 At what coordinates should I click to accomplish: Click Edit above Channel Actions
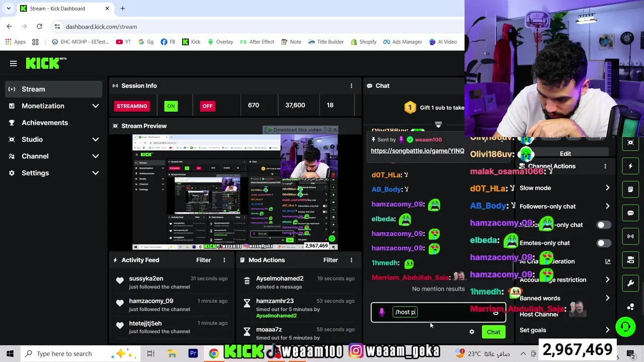click(566, 154)
